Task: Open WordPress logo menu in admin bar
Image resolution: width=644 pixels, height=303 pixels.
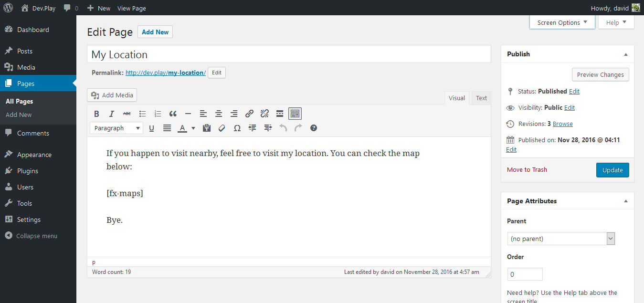Action: pyautogui.click(x=8, y=8)
